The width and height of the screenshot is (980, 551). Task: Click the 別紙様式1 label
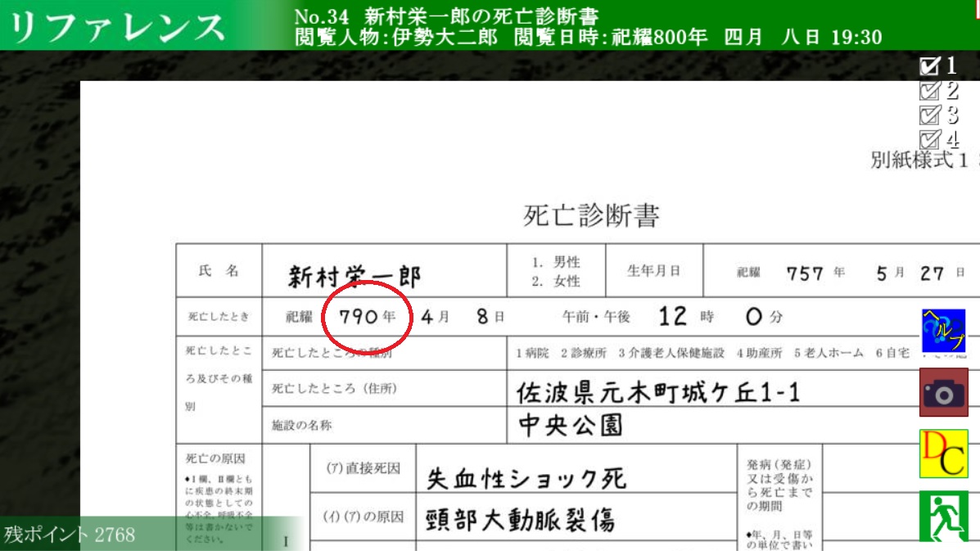(x=919, y=160)
